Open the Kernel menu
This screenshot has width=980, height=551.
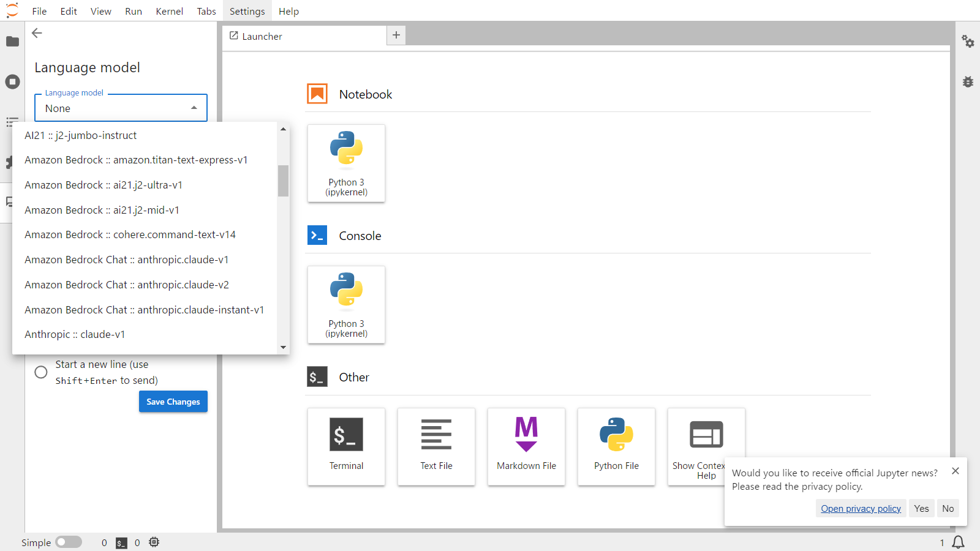click(x=169, y=11)
